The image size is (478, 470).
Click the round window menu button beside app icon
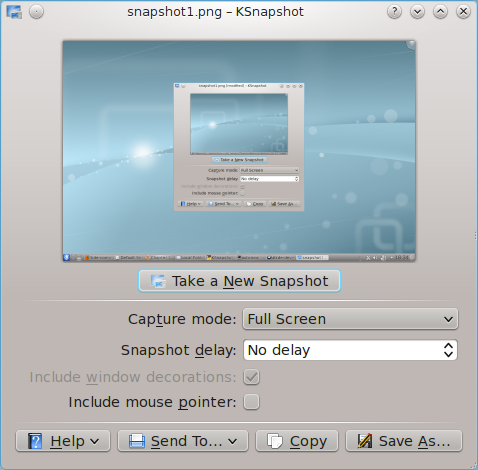(x=36, y=12)
